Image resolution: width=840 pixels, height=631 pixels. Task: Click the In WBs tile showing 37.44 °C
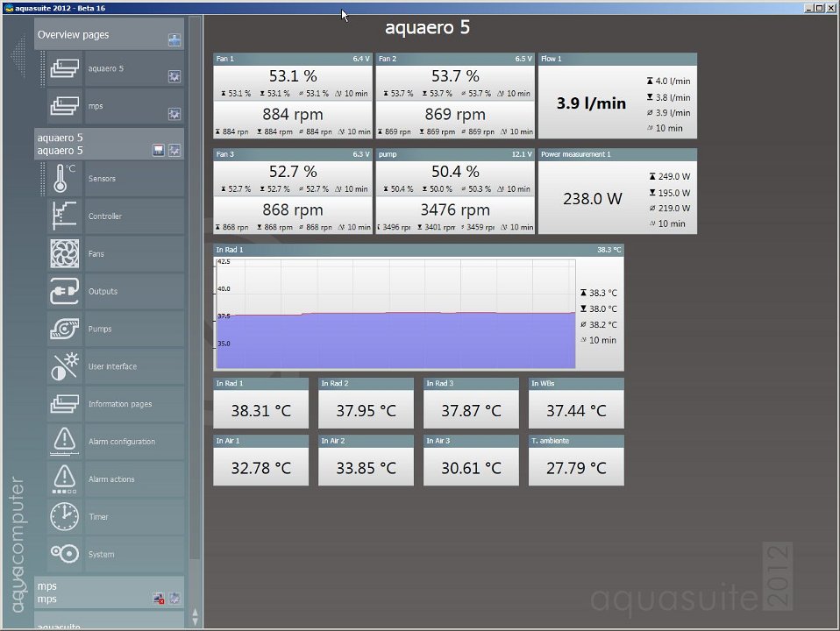[x=576, y=403]
